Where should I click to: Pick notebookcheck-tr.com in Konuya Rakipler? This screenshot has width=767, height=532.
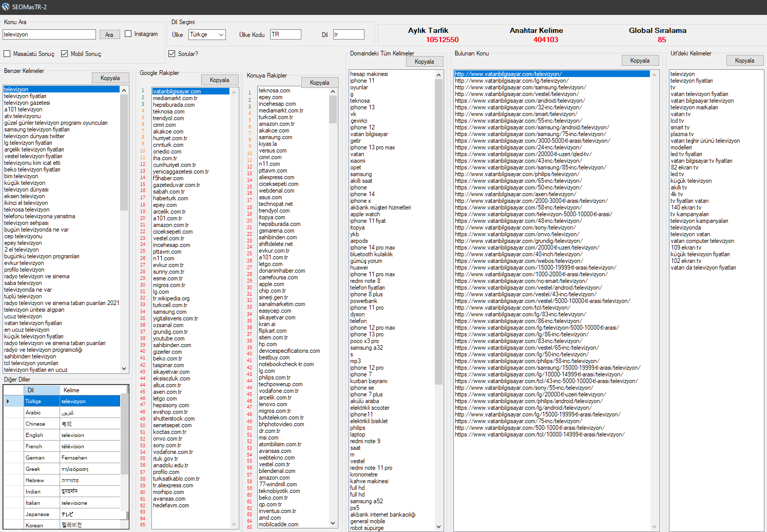click(286, 364)
